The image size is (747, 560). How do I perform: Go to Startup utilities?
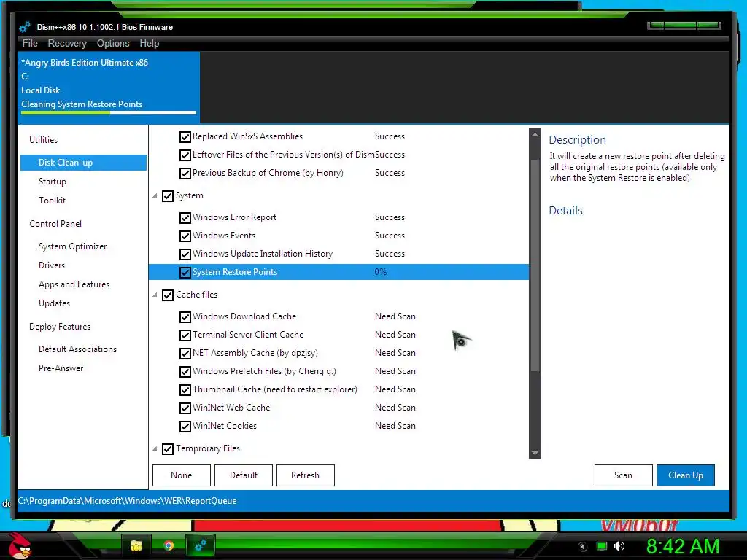coord(53,182)
